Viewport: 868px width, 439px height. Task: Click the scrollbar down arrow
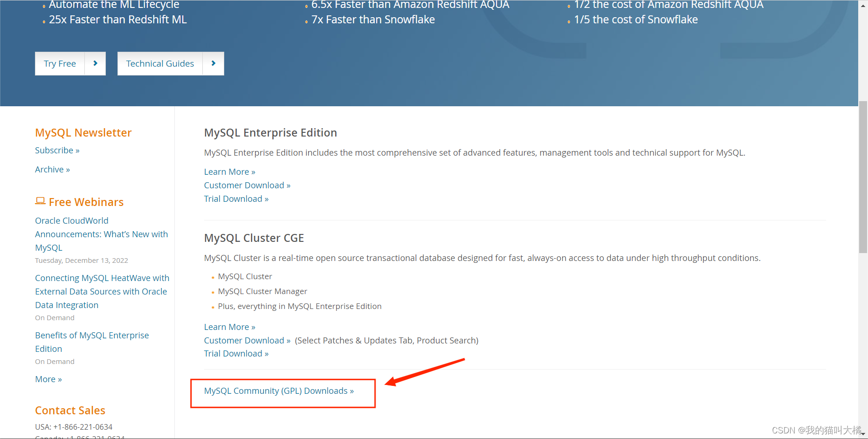click(863, 434)
